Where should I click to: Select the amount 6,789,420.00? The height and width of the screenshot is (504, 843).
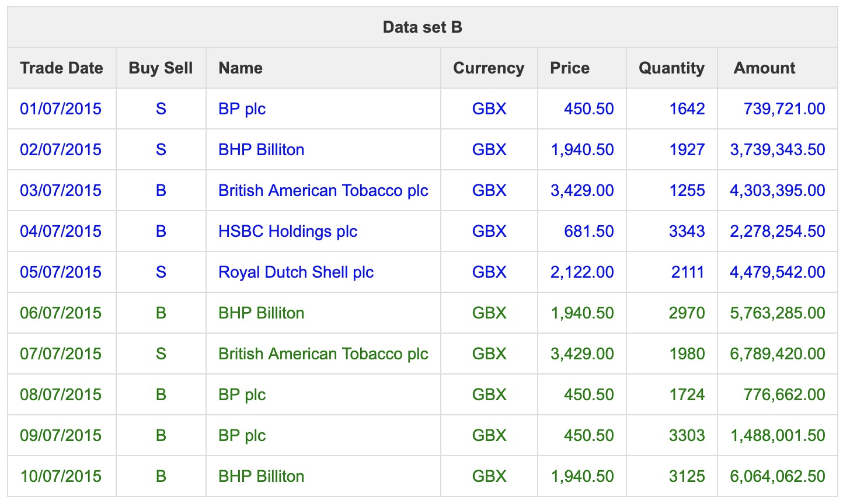778,354
